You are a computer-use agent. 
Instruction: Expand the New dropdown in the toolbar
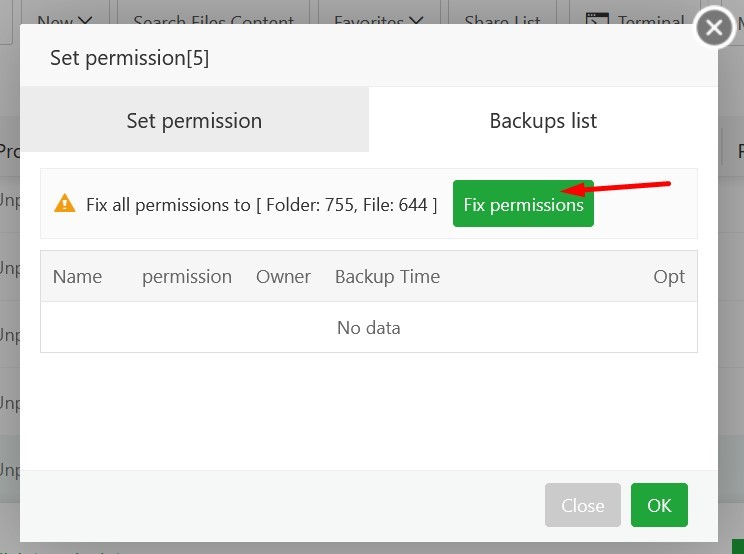pyautogui.click(x=64, y=20)
